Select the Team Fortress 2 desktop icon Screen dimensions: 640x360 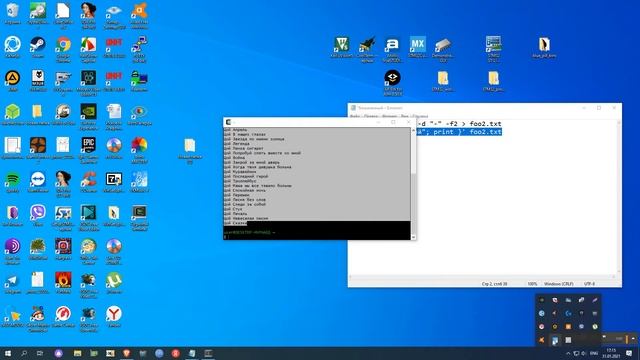[38, 150]
